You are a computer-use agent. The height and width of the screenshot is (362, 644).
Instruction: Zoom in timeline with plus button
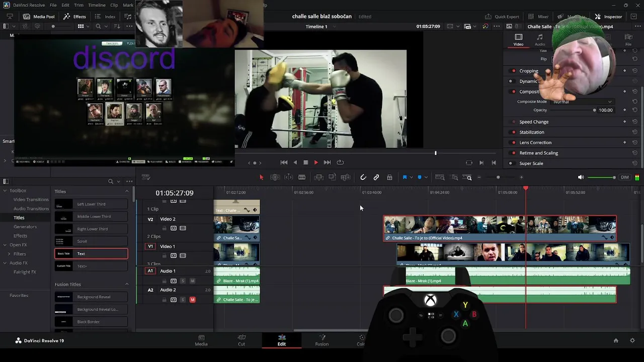tap(521, 177)
